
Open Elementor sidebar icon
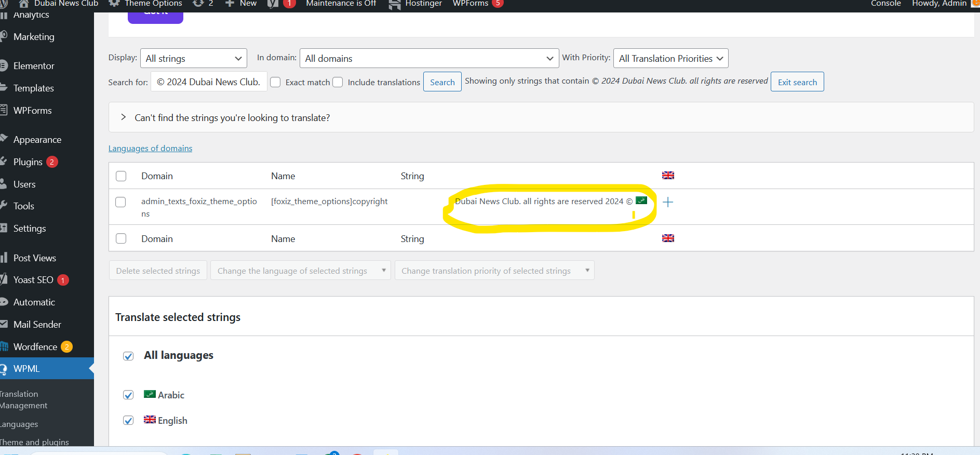pyautogui.click(x=3, y=65)
